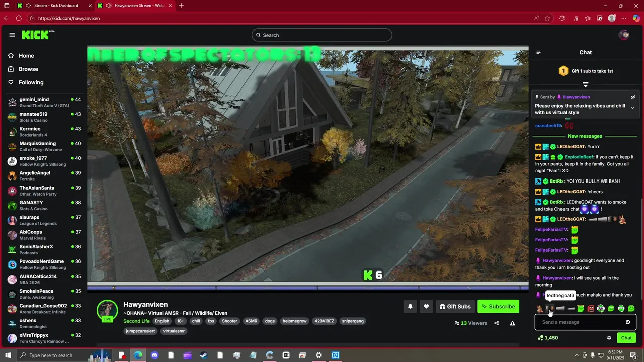The image size is (644, 362).
Task: Open Discord from taskbar
Action: pyautogui.click(x=154, y=355)
